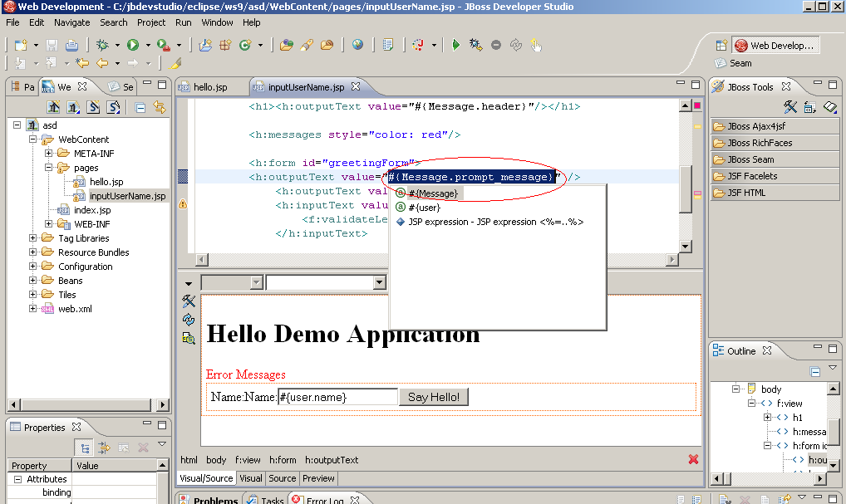
Task: Toggle Show Categories in the Properties view
Action: tap(85, 448)
